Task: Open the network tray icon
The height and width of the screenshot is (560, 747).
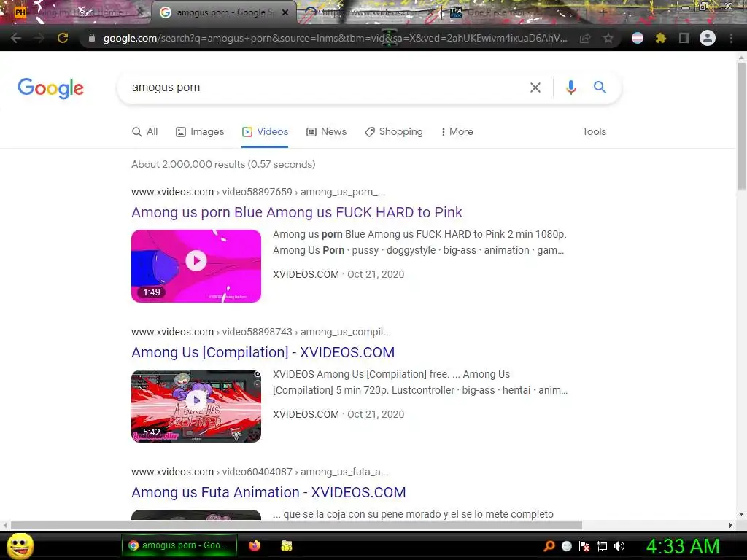Action: tap(602, 546)
